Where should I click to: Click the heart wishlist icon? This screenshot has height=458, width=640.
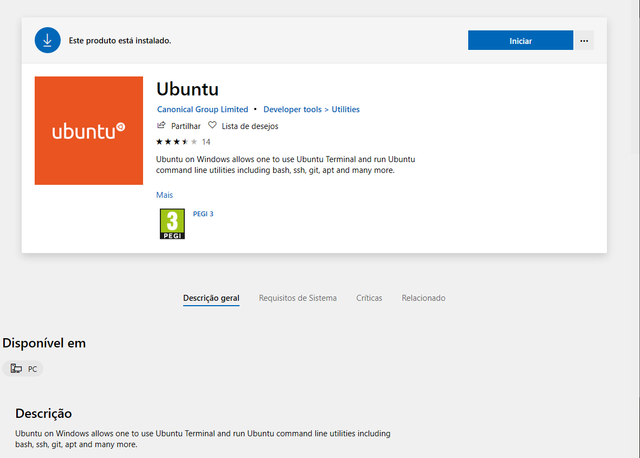pos(212,125)
